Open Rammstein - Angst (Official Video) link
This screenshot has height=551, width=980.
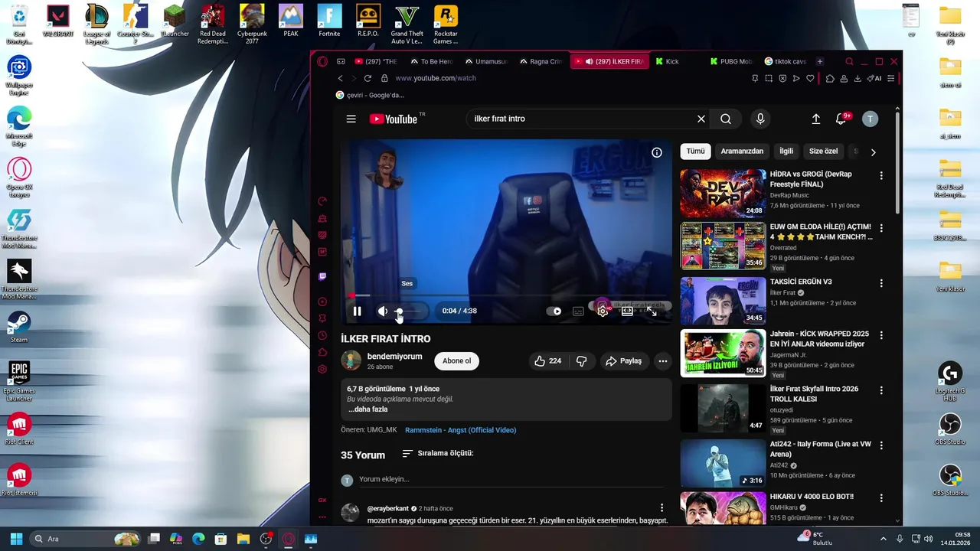(460, 430)
